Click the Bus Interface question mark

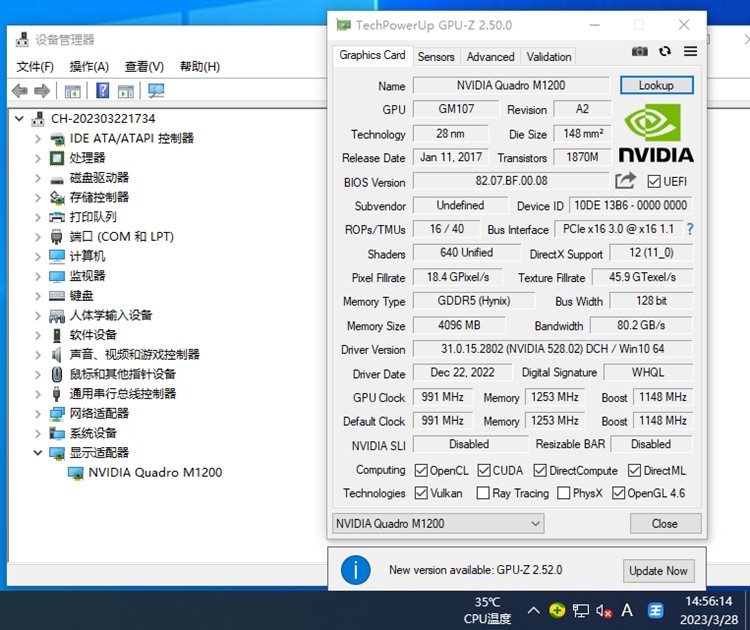690,229
